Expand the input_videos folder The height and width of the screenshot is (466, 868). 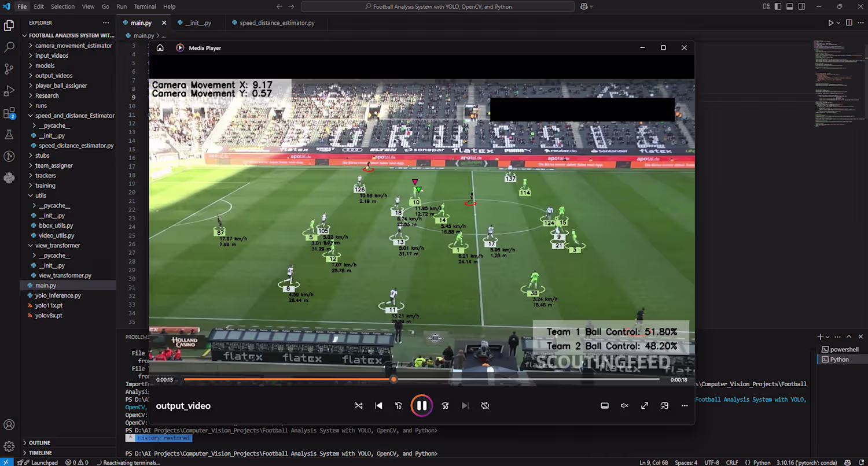[x=52, y=56]
